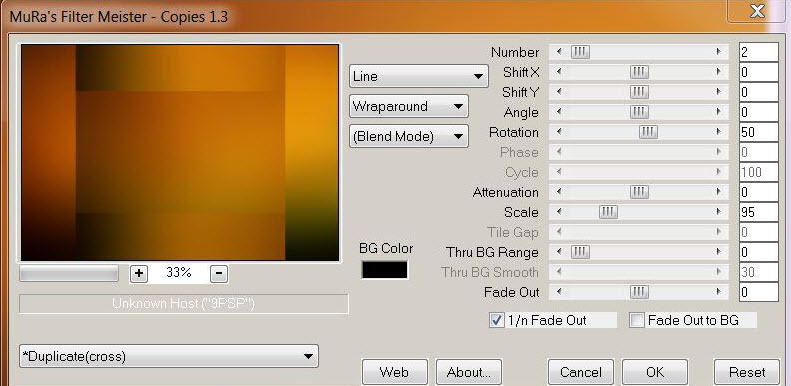Click Thru BG Range right arrow
This screenshot has width=791, height=386.
[x=719, y=252]
